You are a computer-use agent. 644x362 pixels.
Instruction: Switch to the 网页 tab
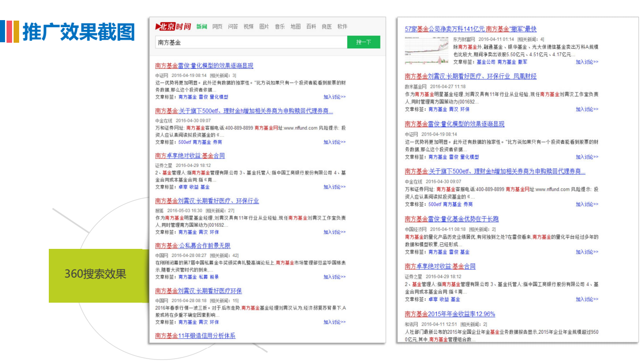coord(217,27)
